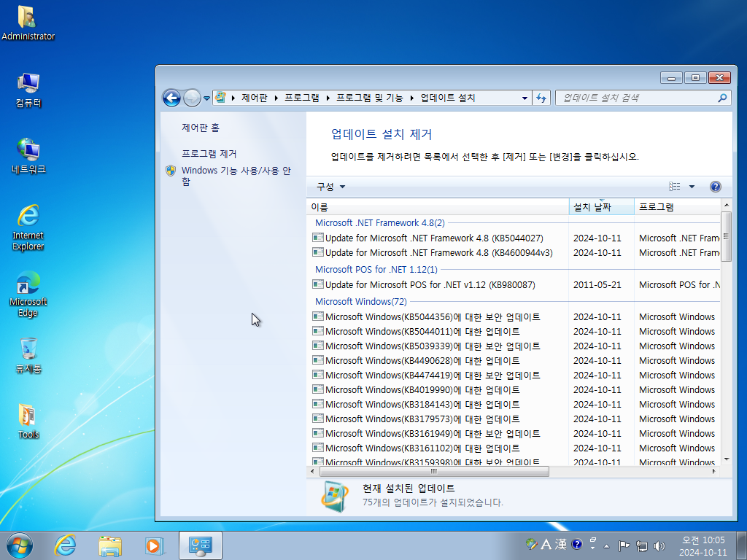The width and height of the screenshot is (747, 560).
Task: Click the refresh button beside address bar
Action: coord(541,98)
